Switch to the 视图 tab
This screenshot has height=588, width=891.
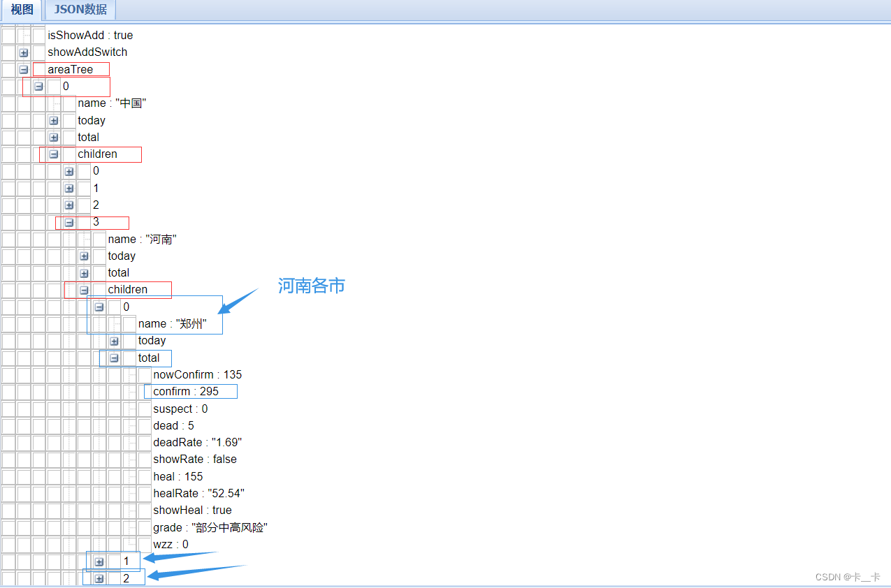tap(22, 10)
